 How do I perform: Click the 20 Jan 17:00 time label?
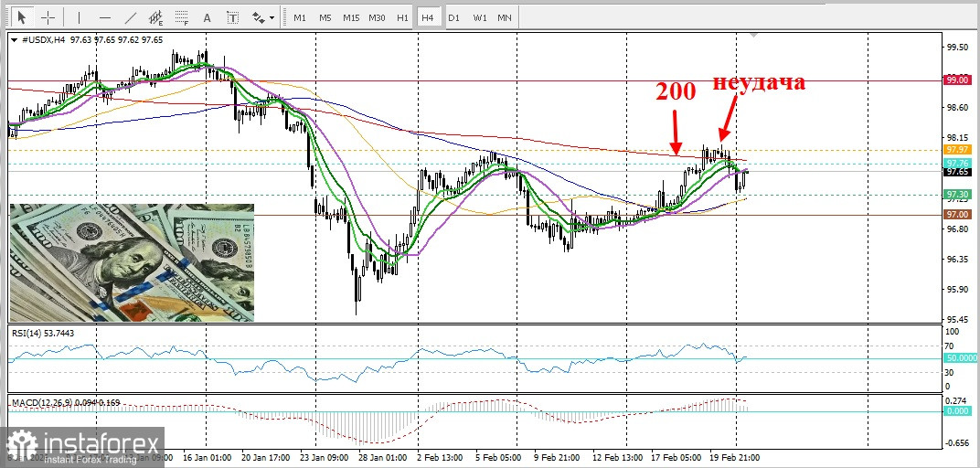(x=268, y=457)
